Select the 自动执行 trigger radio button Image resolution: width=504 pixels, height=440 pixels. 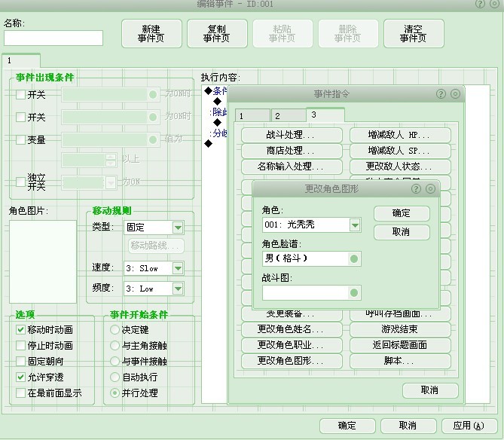(x=115, y=377)
